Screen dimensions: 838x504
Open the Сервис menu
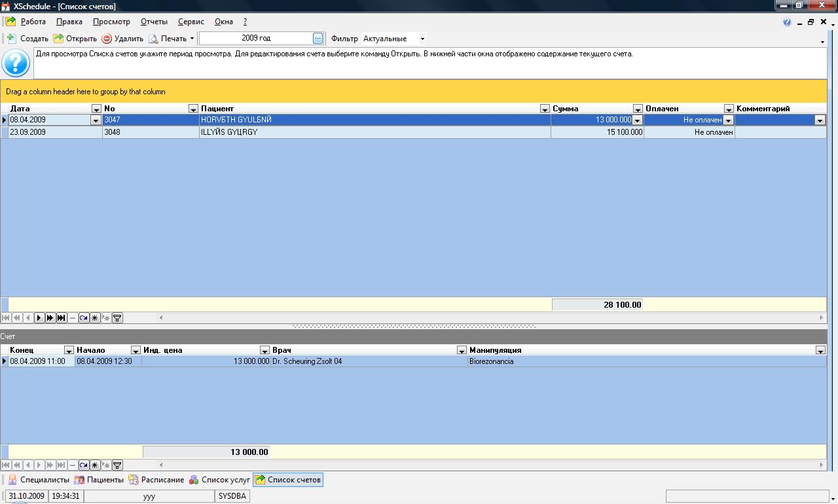(x=191, y=22)
